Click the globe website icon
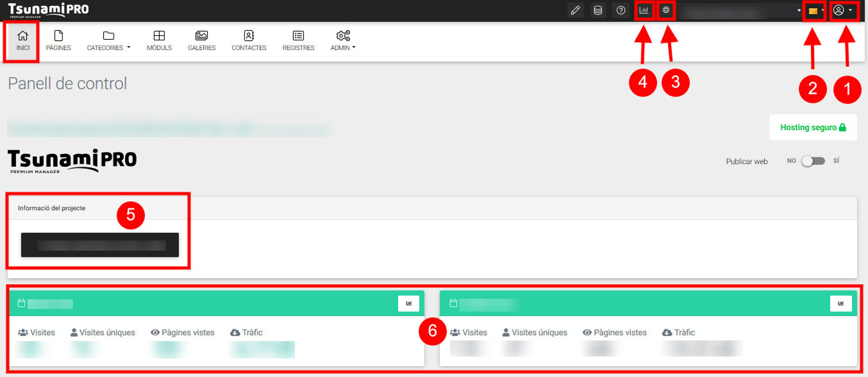 click(x=666, y=10)
